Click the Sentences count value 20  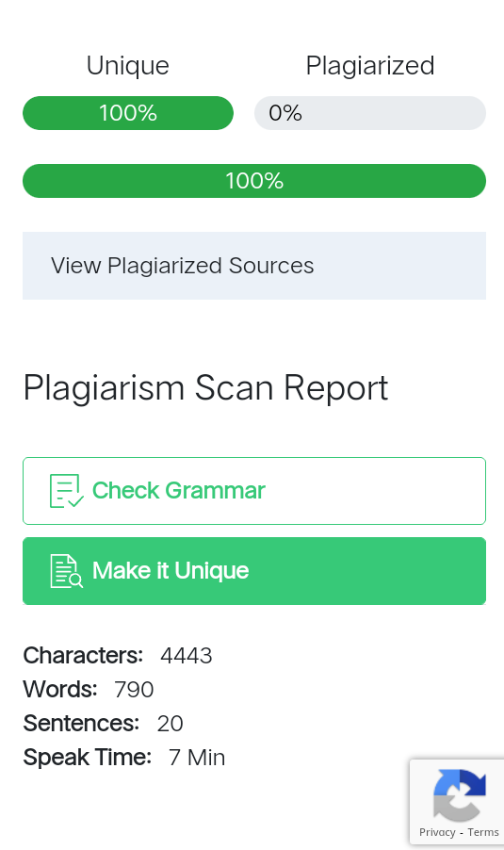tap(171, 724)
